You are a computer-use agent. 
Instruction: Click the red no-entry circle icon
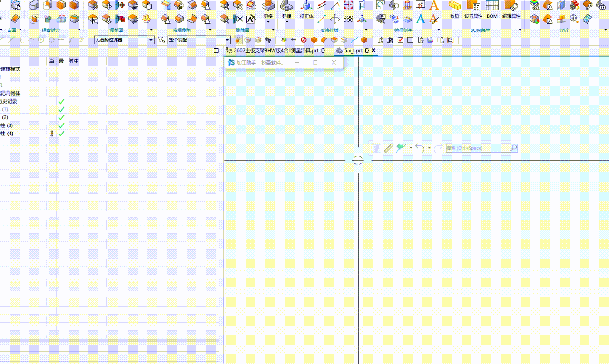pyautogui.click(x=304, y=40)
